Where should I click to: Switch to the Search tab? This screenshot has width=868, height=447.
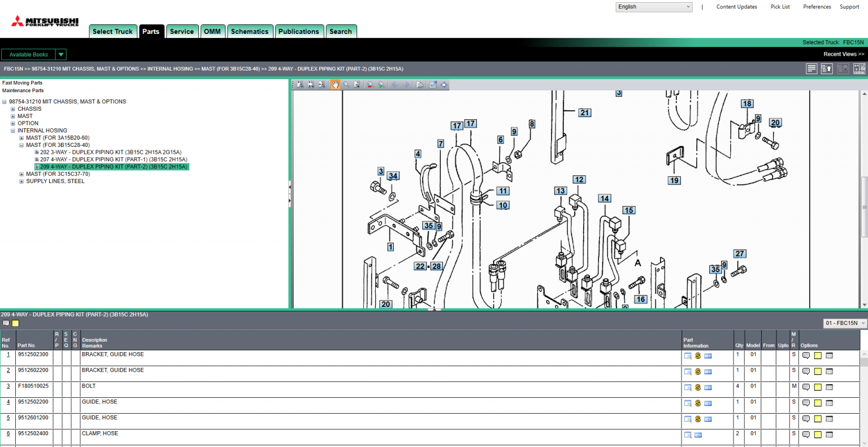(x=341, y=32)
